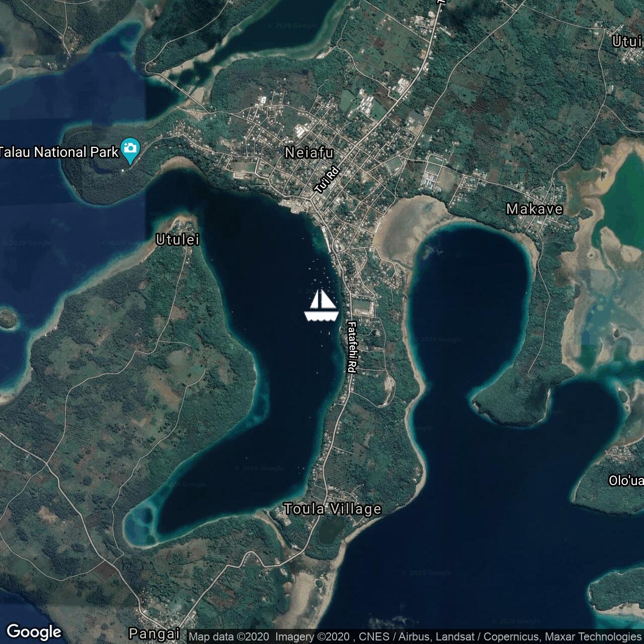Select the Utui label
The image size is (644, 644).
626,41
